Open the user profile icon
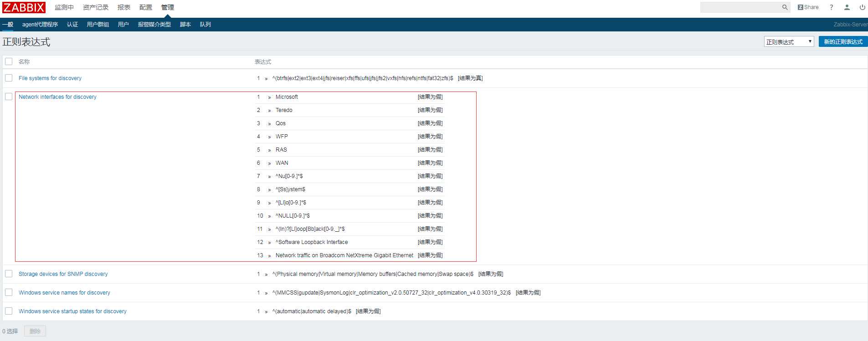The width and height of the screenshot is (868, 341). [847, 7]
